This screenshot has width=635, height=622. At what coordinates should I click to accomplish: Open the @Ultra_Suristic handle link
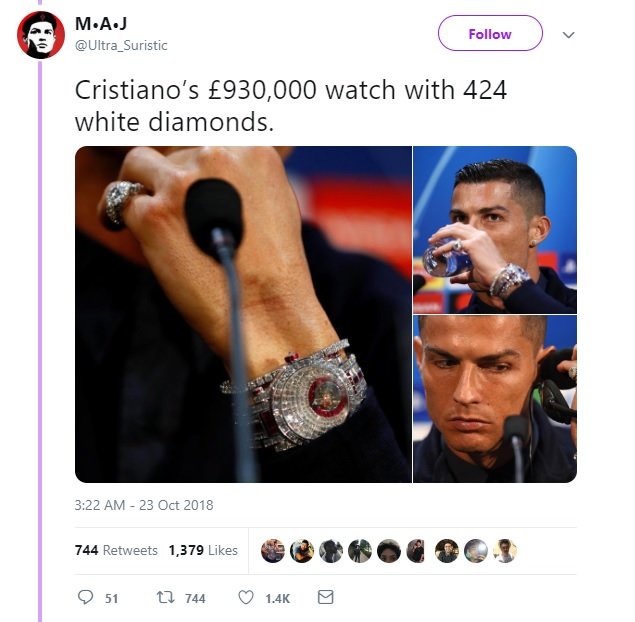pos(121,45)
